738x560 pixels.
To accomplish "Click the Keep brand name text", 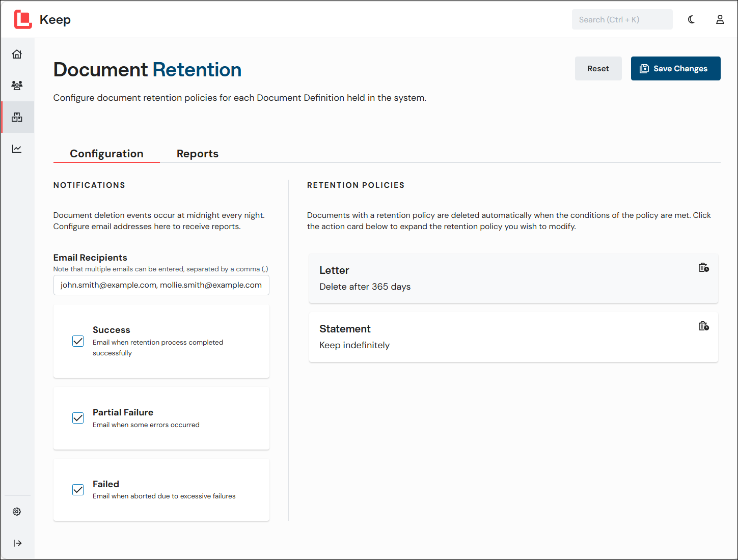I will tap(55, 19).
